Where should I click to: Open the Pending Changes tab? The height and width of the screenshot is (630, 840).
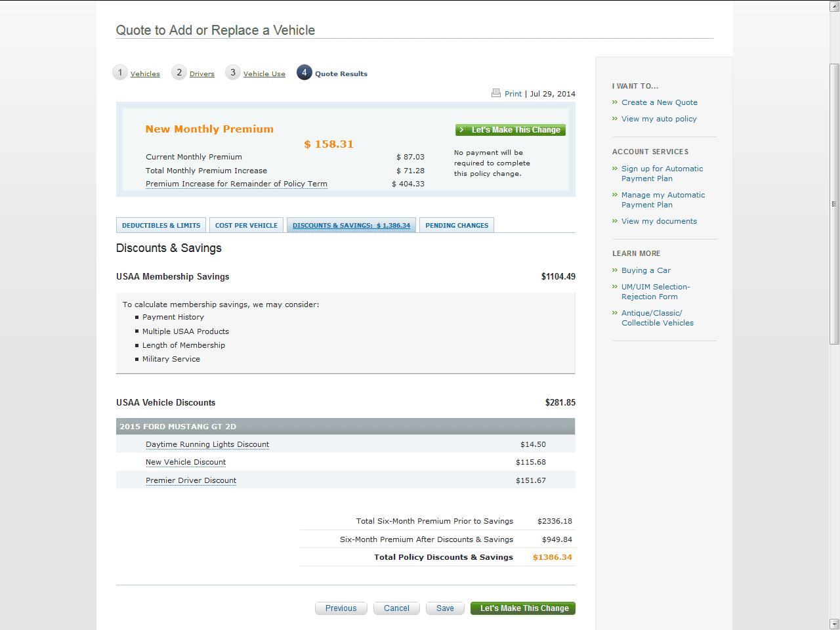click(x=457, y=225)
